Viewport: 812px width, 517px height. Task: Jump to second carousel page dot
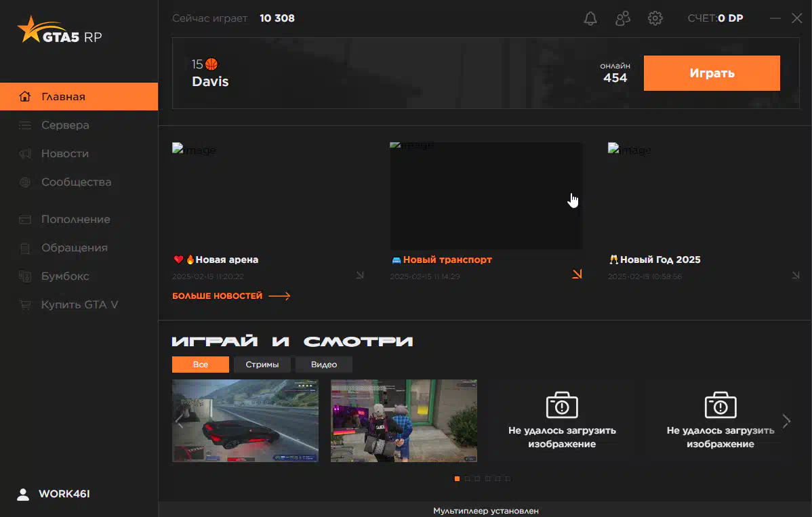point(467,479)
